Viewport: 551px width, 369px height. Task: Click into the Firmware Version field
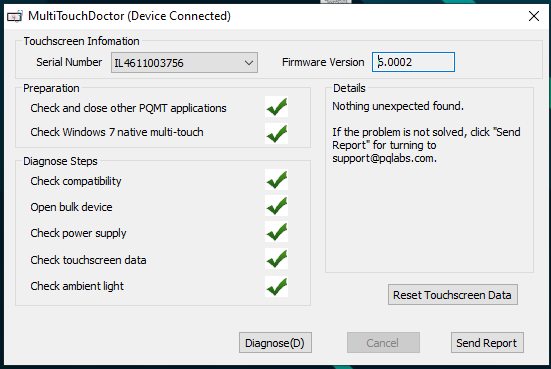coord(413,62)
